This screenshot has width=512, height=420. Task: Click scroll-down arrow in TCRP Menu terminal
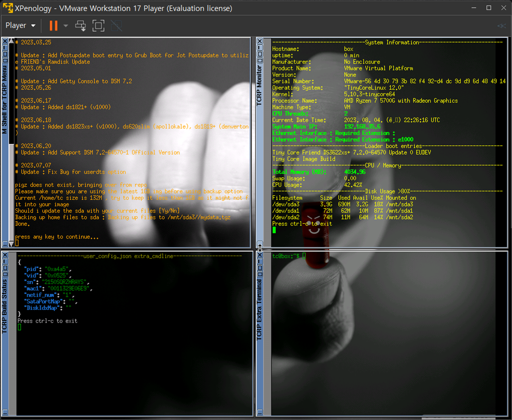point(12,244)
